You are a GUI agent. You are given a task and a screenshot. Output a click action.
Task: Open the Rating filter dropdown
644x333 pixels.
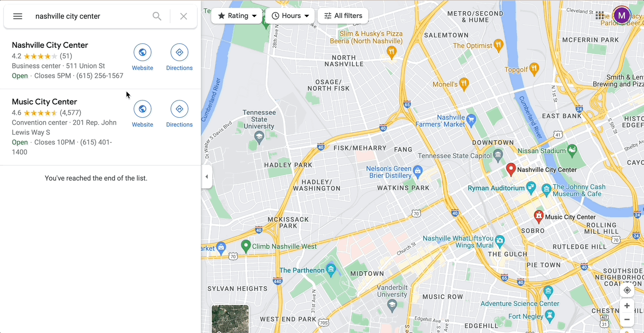pyautogui.click(x=237, y=16)
